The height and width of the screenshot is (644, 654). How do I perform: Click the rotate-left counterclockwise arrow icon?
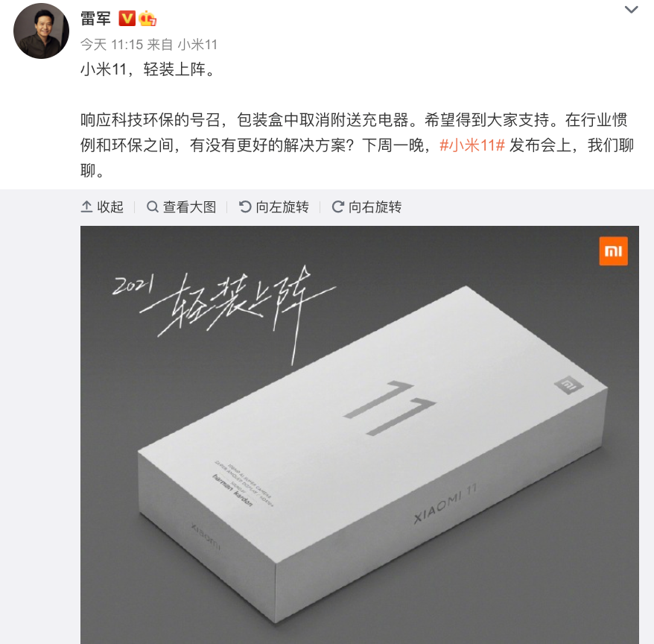(245, 206)
